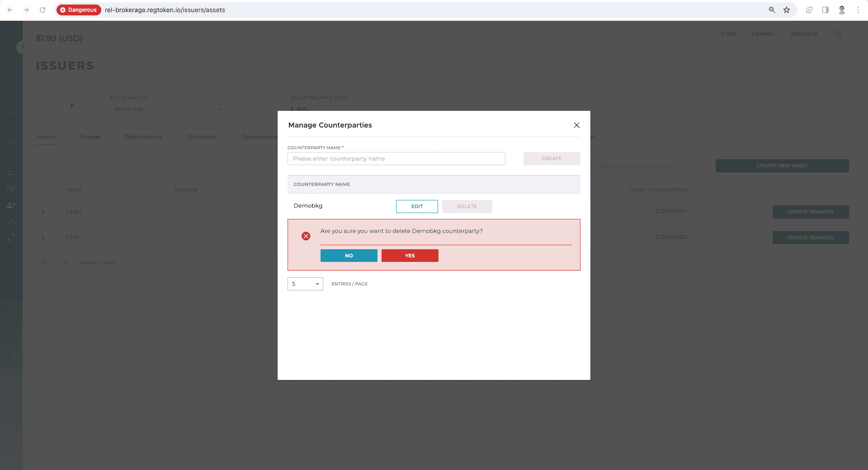The image size is (868, 470).
Task: Expand the CMP asset row
Action: pos(43,237)
